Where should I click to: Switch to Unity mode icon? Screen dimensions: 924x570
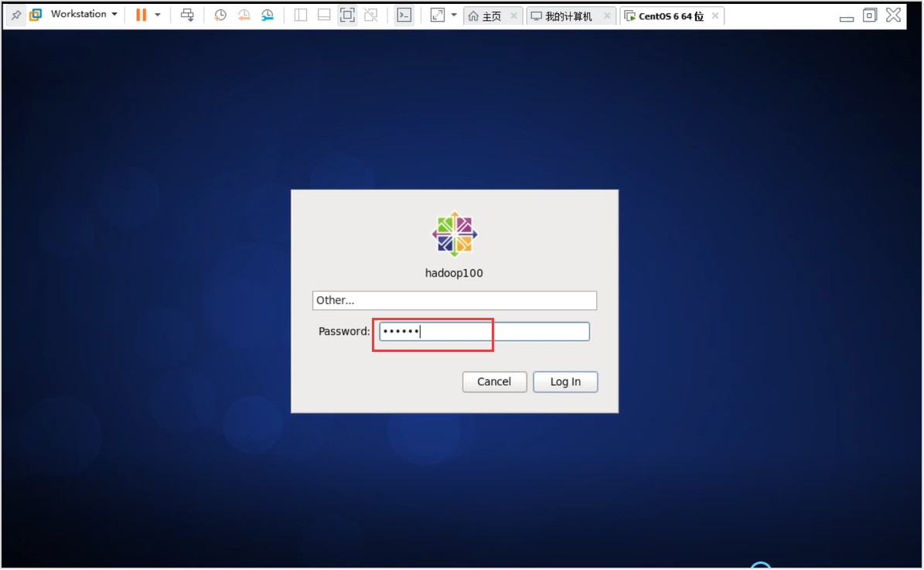click(x=370, y=15)
